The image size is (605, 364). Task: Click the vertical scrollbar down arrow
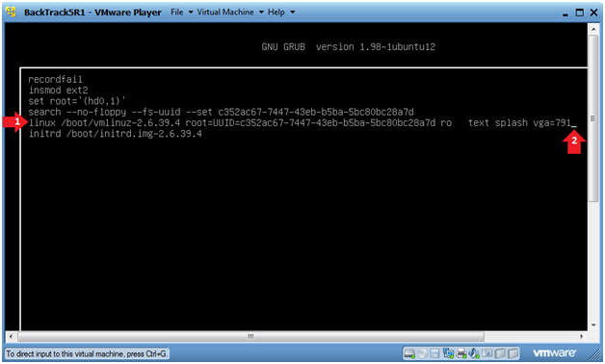[x=593, y=325]
